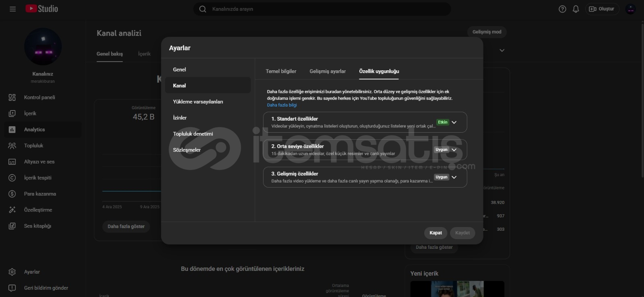Screen dimensions: 644x297
Task: Click the Oluştur button
Action: (x=602, y=9)
